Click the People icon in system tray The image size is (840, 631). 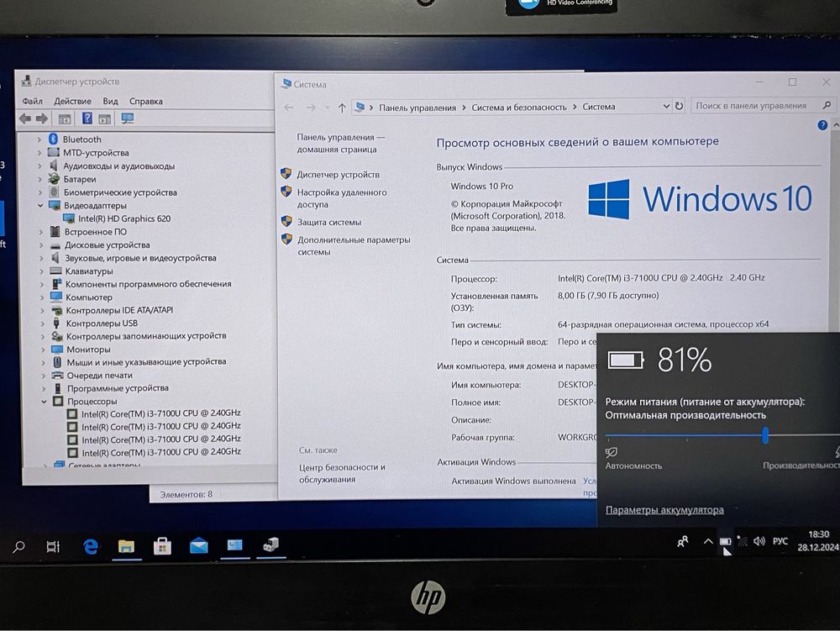coord(682,542)
